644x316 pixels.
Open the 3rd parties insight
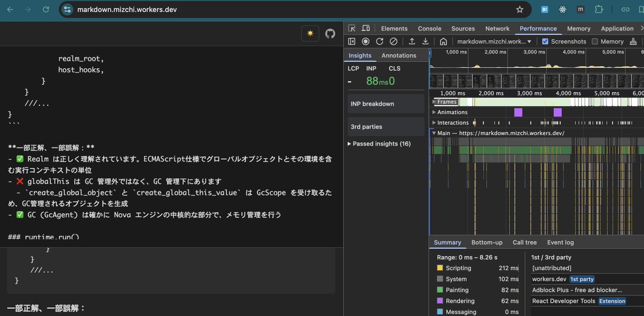(386, 127)
